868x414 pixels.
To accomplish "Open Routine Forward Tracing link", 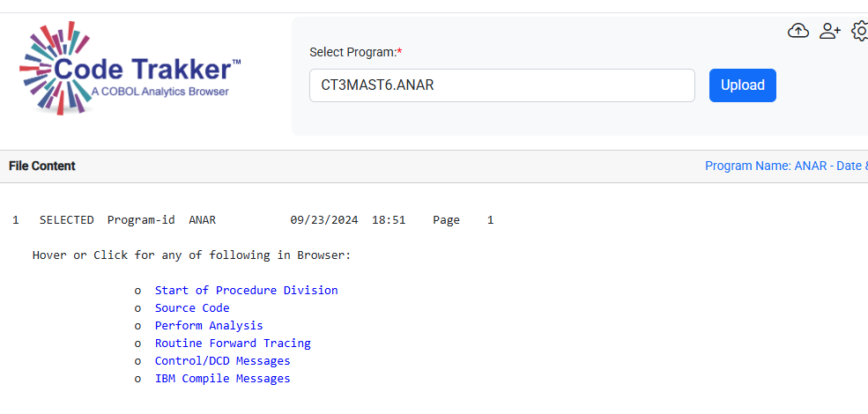I will [x=233, y=343].
